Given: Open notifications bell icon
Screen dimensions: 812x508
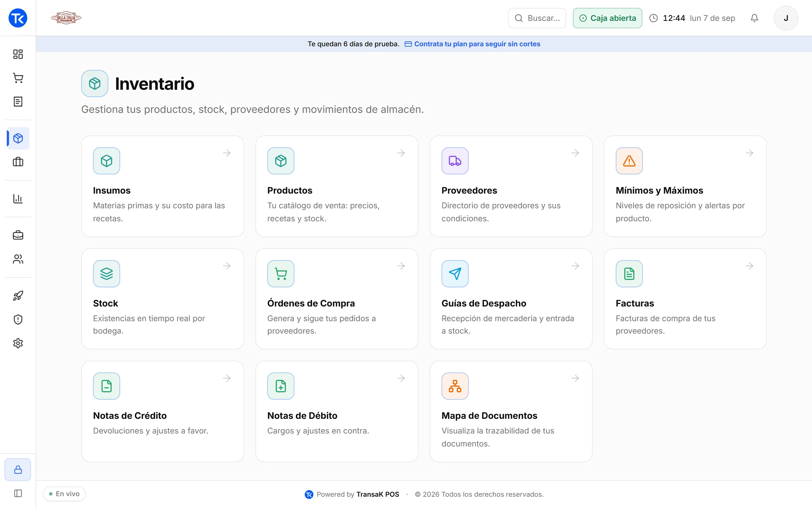Looking at the screenshot, I should point(754,18).
